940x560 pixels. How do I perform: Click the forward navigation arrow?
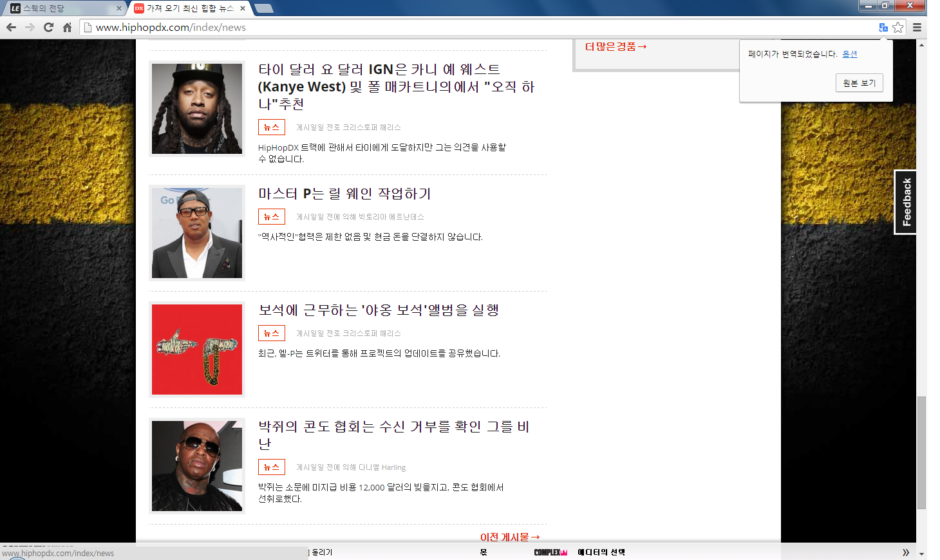30,28
